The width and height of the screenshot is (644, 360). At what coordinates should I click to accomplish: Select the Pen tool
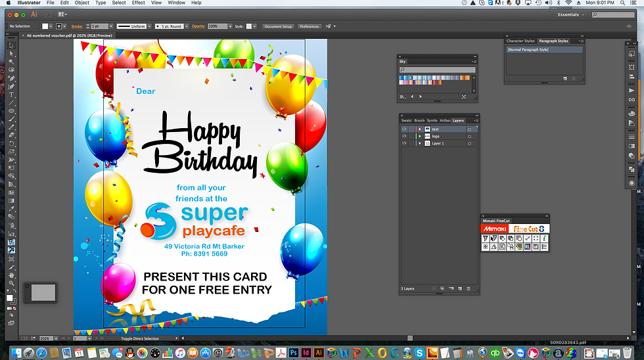(x=12, y=78)
